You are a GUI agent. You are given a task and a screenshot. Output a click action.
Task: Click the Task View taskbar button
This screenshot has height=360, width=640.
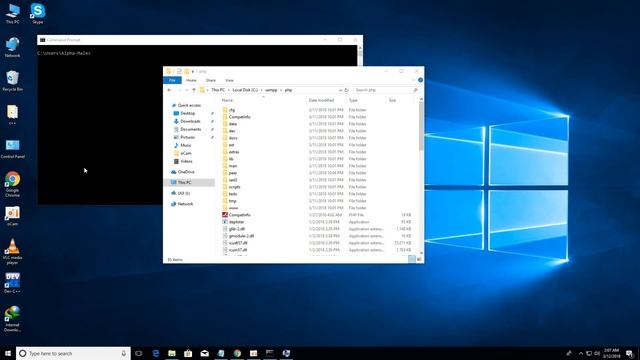[x=139, y=353]
